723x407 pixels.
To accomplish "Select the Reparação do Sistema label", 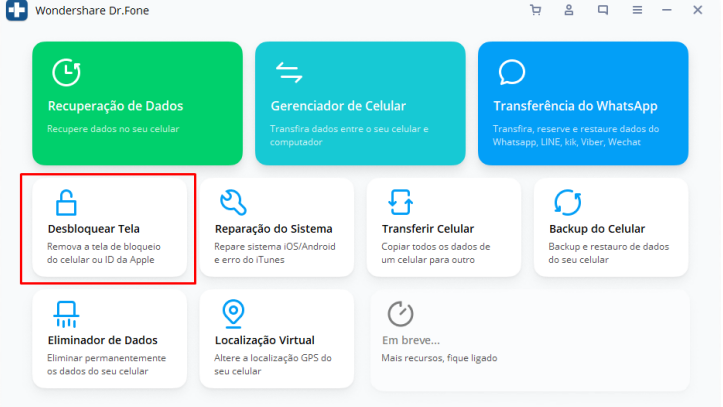I will pos(273,229).
